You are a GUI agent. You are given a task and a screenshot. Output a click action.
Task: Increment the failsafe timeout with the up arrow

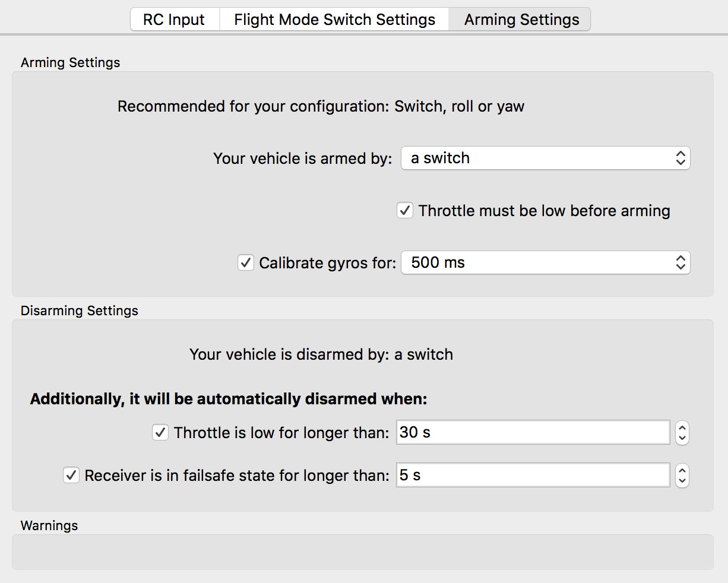click(682, 471)
